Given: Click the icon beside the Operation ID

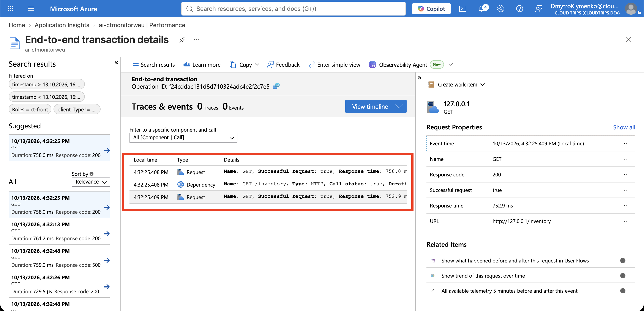Looking at the screenshot, I should [276, 86].
